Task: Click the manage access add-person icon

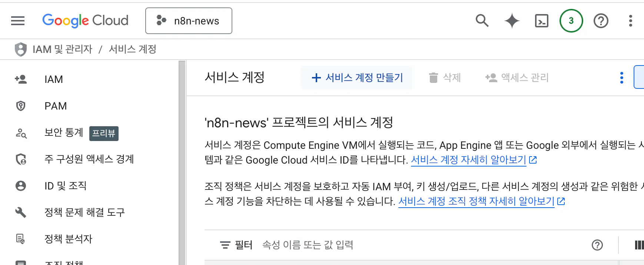Action: [491, 78]
